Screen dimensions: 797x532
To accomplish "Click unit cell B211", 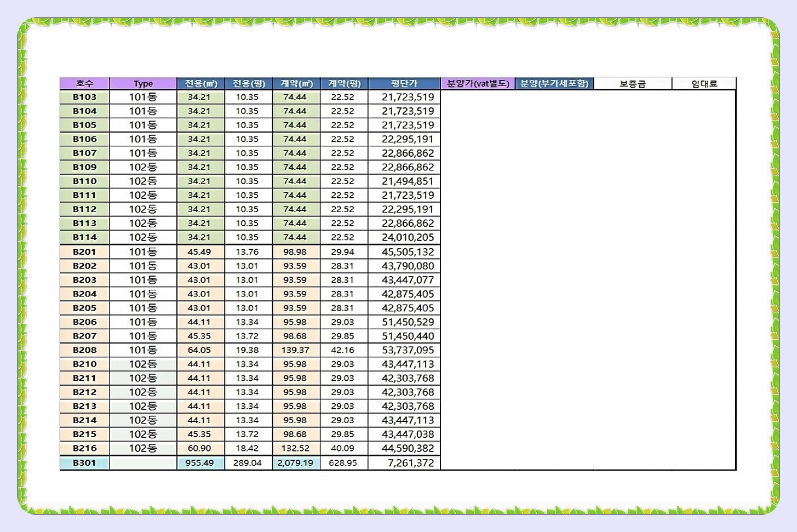I will (84, 378).
